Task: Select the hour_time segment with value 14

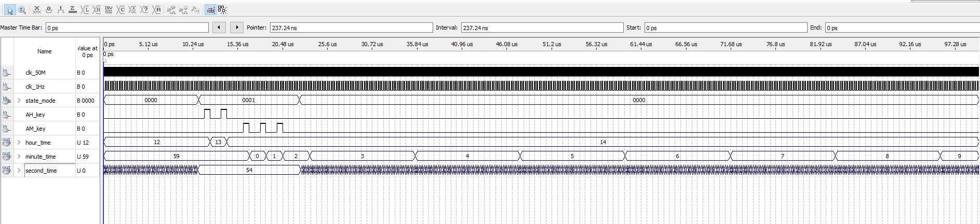Action: (x=603, y=142)
